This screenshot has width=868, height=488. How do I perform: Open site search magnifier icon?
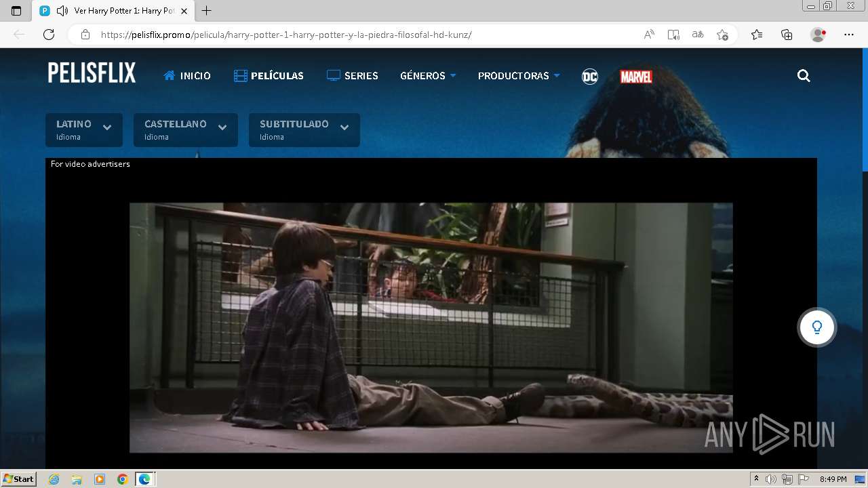coord(804,76)
